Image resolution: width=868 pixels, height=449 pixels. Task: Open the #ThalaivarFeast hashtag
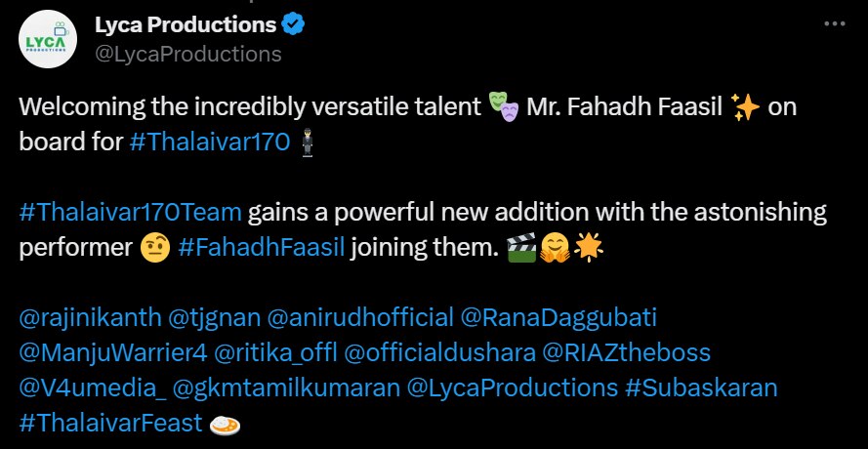[110, 423]
